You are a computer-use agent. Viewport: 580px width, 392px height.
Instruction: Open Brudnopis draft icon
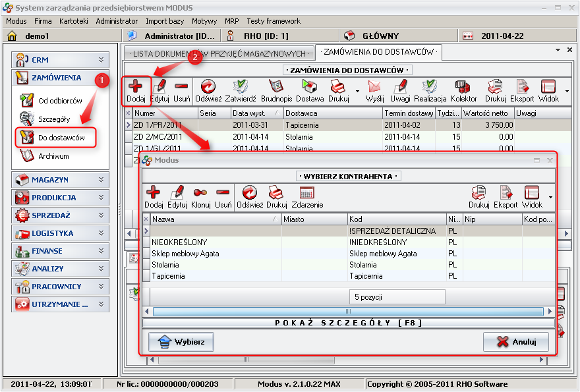pyautogui.click(x=276, y=87)
